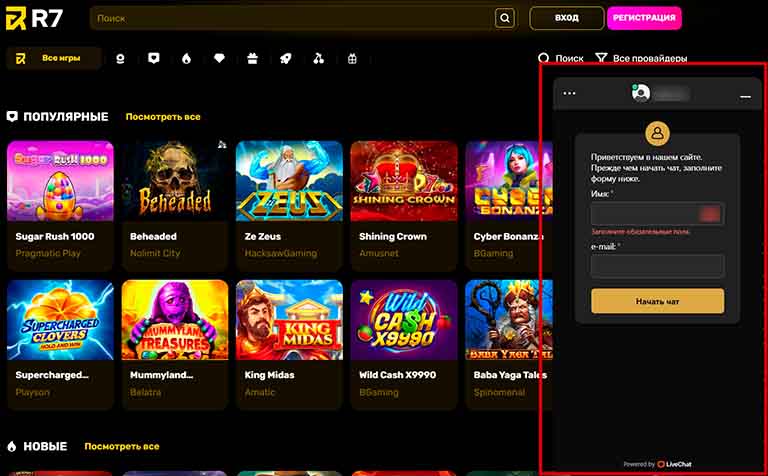Click Посмотреть все beside Новые
Viewport: 768px width, 476px height.
click(122, 446)
